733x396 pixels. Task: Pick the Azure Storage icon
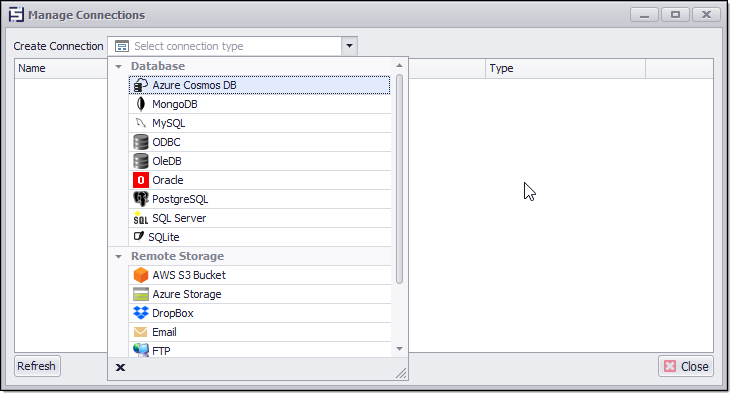pos(141,294)
